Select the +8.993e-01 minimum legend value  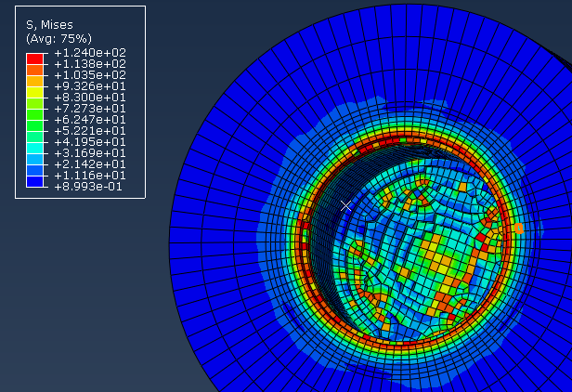88,187
